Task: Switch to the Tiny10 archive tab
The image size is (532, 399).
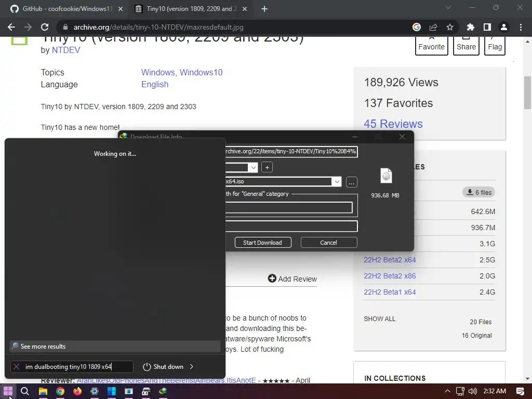Action: tap(191, 9)
